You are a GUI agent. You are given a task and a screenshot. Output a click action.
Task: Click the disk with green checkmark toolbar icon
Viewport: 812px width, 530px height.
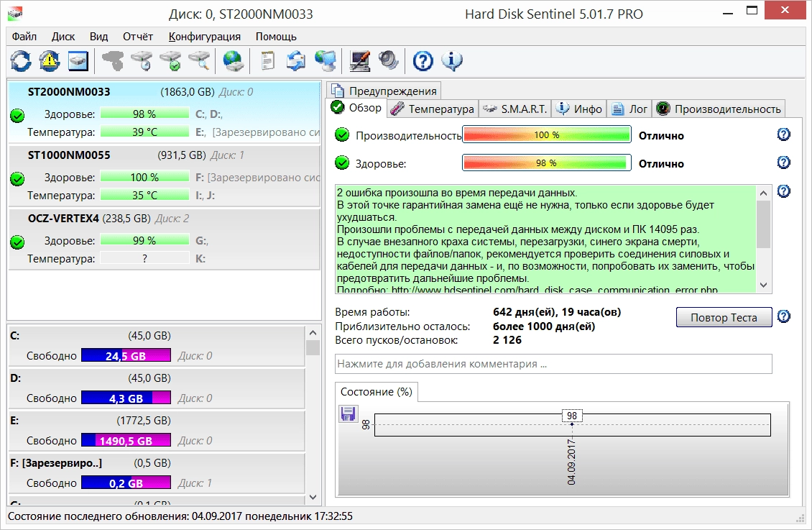[x=170, y=61]
